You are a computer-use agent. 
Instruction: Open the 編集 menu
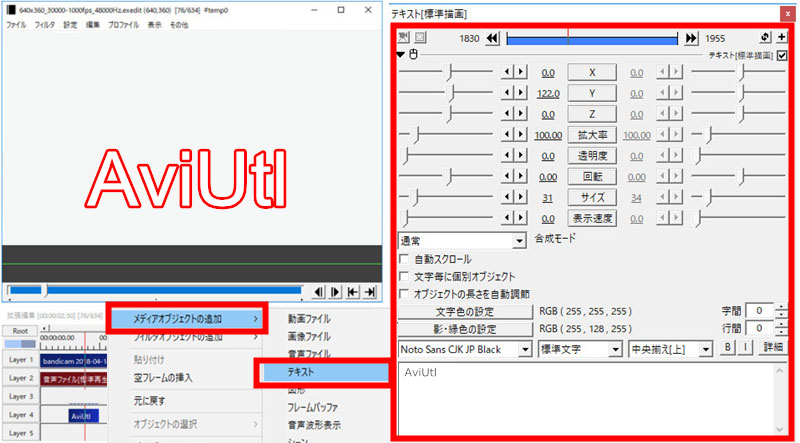click(93, 24)
